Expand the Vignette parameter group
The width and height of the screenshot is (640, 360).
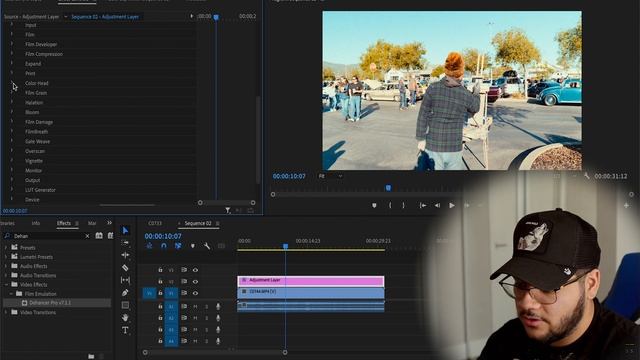[11, 160]
